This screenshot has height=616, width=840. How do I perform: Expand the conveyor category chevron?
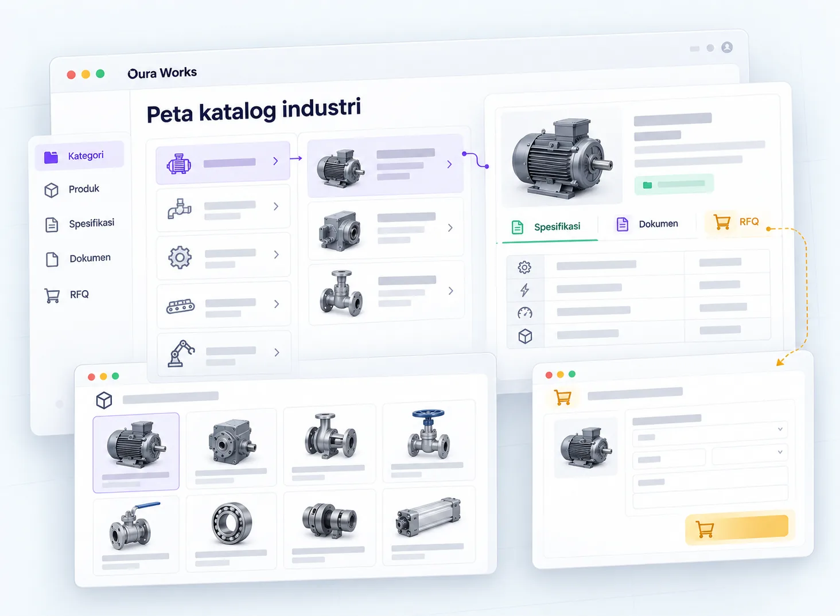click(x=277, y=304)
